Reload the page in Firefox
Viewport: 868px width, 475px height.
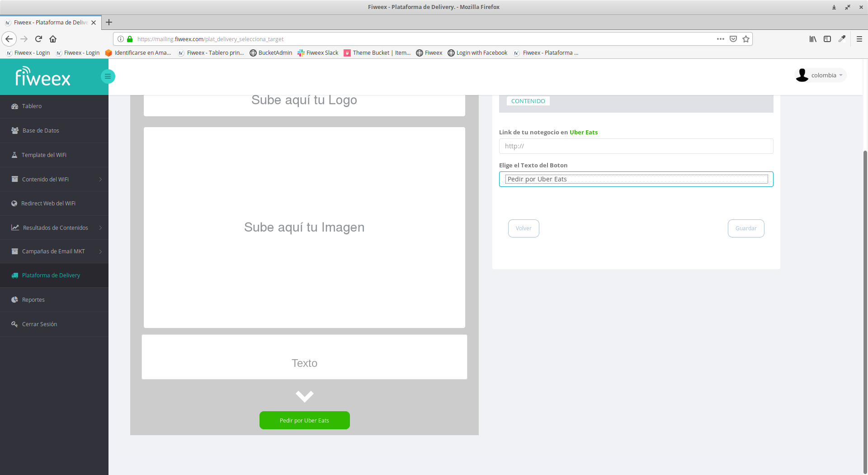(x=38, y=39)
